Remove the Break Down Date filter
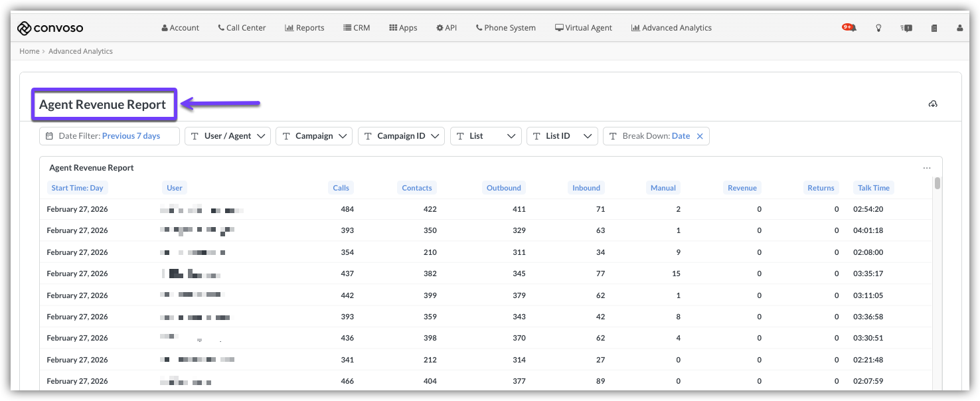Image resolution: width=980 pixels, height=401 pixels. 700,136
